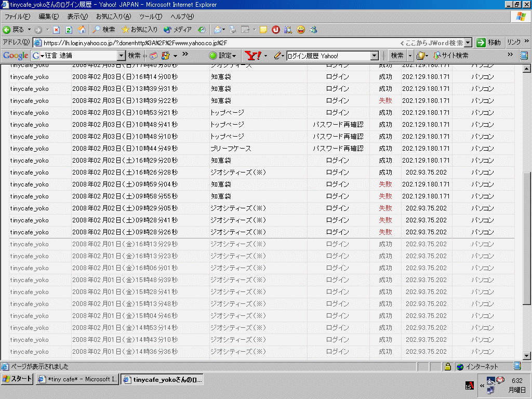Click the lock icon in status bar

coord(448,366)
